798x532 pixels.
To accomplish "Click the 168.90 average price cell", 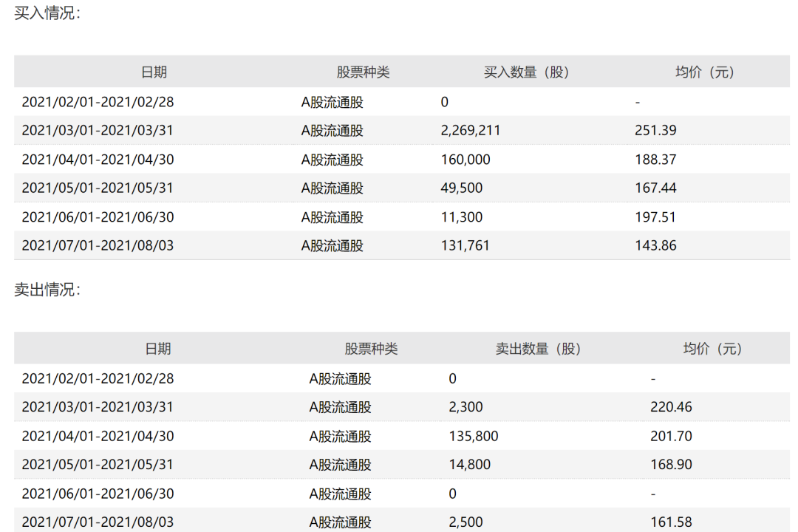I will (x=671, y=465).
